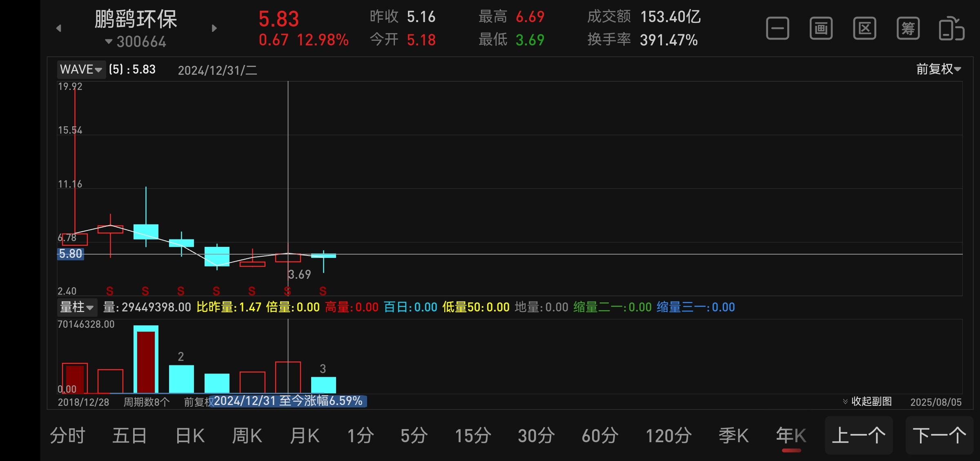Tap the 换手率 391.47% value

[x=669, y=40]
